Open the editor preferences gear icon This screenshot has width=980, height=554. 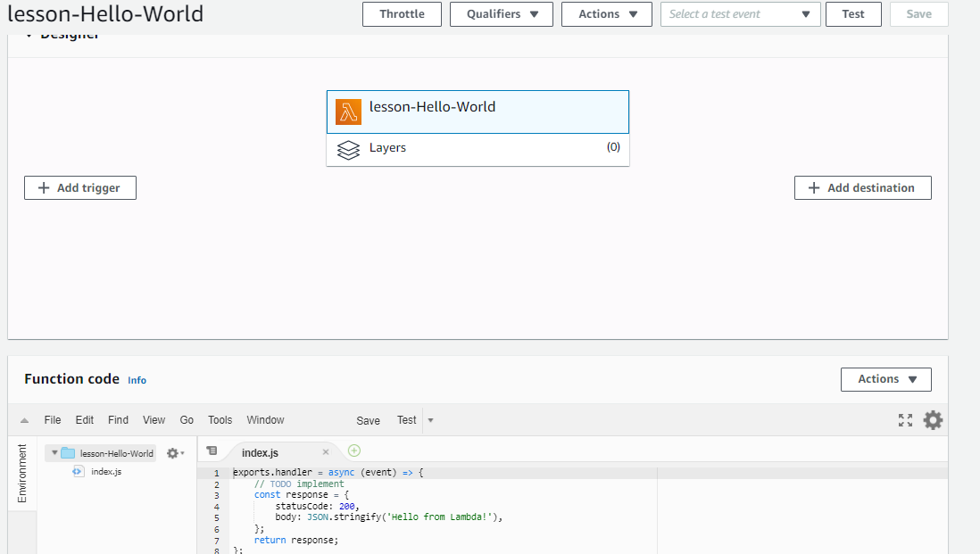pyautogui.click(x=933, y=419)
